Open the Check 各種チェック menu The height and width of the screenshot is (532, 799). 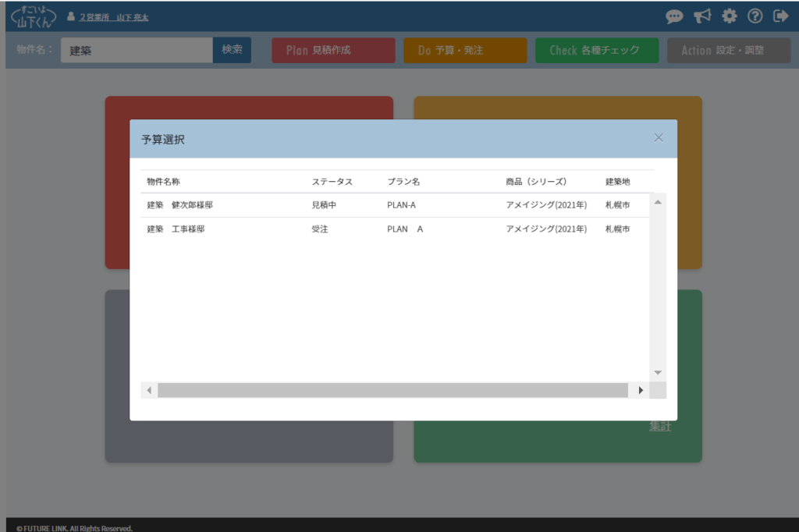click(x=597, y=50)
